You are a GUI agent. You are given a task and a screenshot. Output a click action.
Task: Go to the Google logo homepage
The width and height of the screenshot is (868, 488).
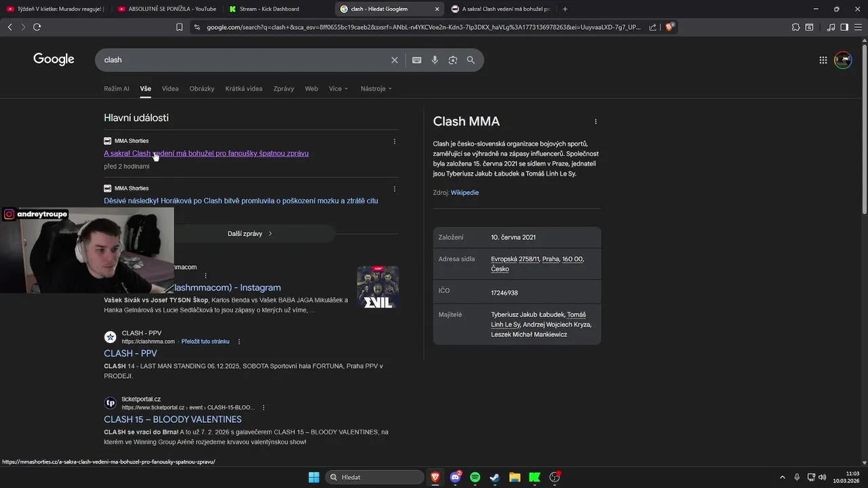tap(54, 60)
